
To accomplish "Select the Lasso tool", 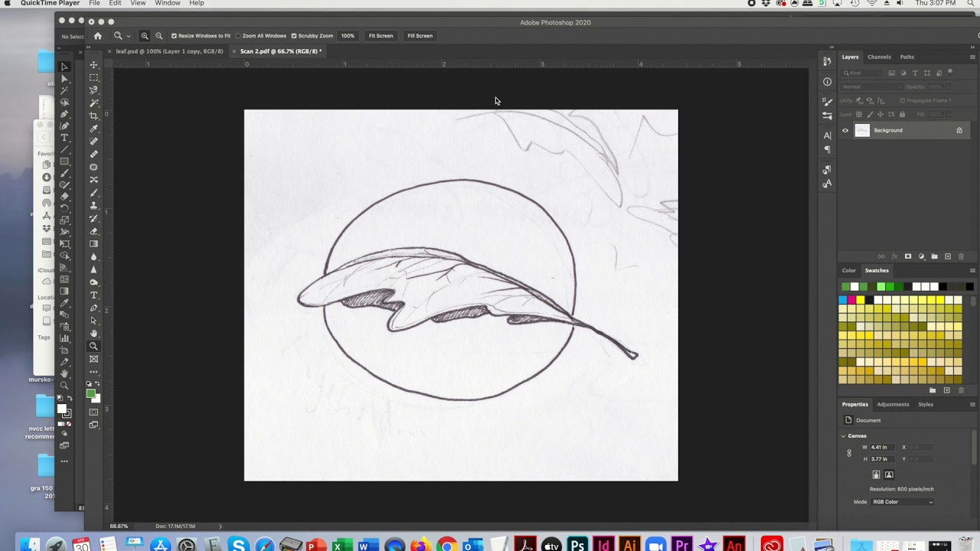I will 94,90.
